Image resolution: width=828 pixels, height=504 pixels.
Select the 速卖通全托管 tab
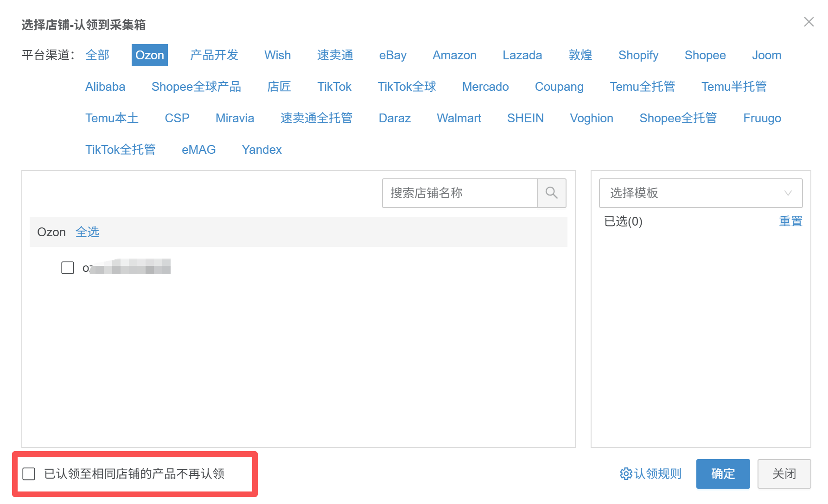317,118
